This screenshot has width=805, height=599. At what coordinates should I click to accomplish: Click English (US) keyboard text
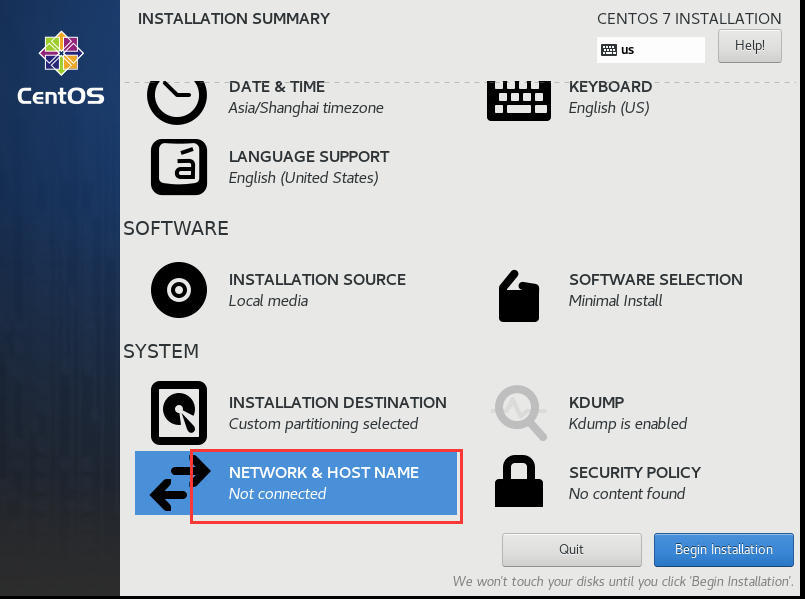pos(609,108)
